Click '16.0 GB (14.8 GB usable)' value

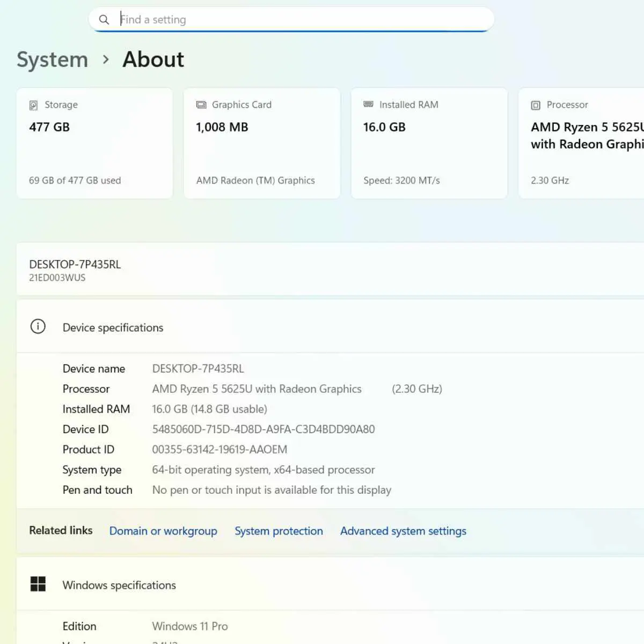pos(209,409)
